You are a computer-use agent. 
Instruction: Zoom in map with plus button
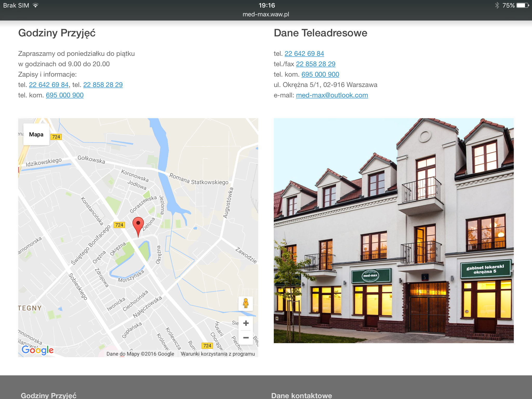coord(246,323)
